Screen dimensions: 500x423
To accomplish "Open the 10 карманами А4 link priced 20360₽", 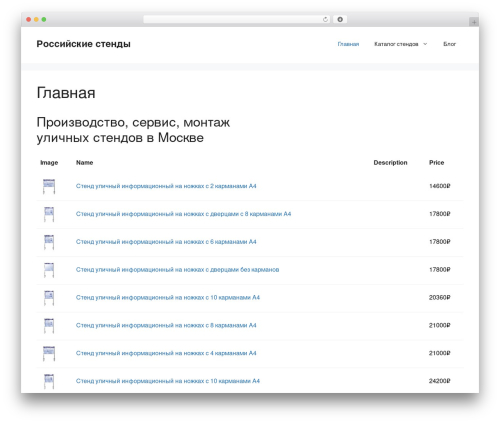I will (x=168, y=297).
